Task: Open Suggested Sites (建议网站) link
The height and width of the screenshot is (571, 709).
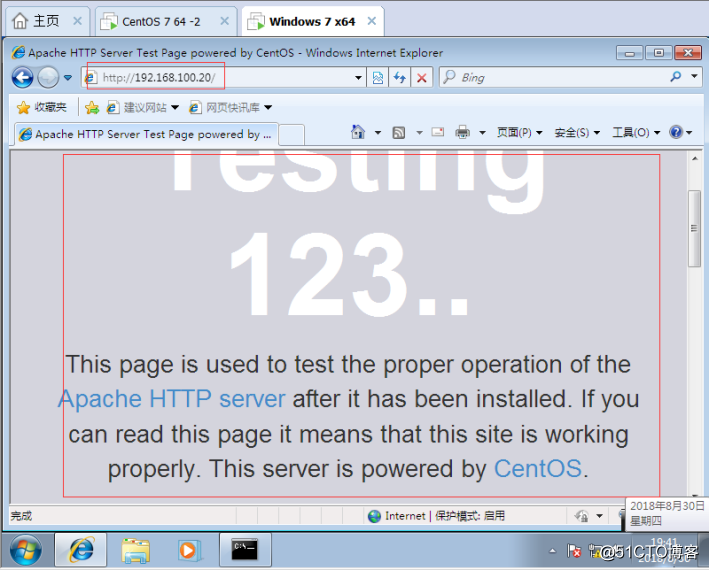Action: coord(142,107)
